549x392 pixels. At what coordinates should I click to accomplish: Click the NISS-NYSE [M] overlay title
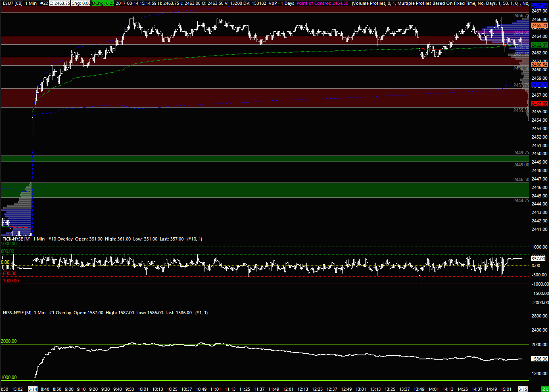[17, 313]
